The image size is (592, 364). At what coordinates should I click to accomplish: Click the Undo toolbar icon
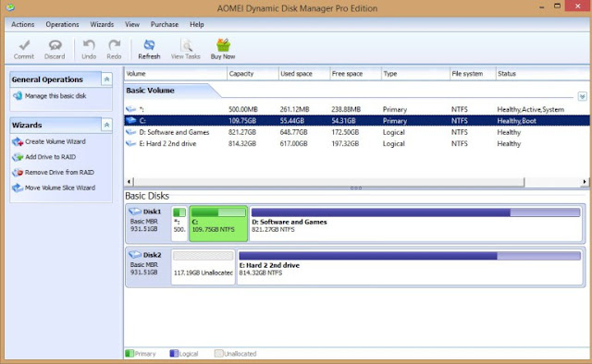click(x=89, y=45)
